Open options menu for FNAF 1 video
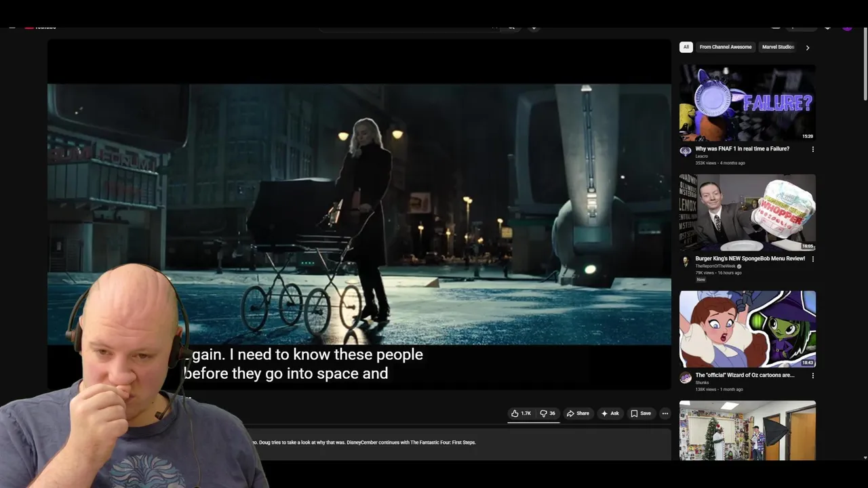Image resolution: width=868 pixels, height=488 pixels. point(812,149)
